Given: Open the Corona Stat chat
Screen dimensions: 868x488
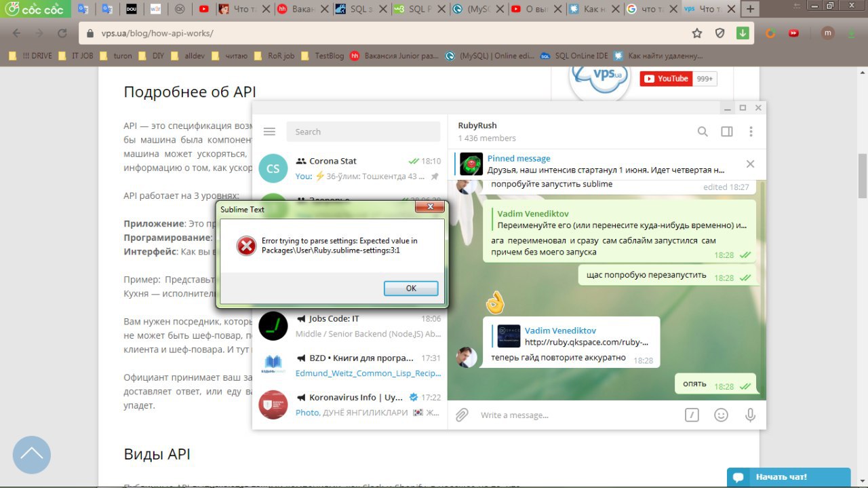Looking at the screenshot, I should tap(350, 168).
